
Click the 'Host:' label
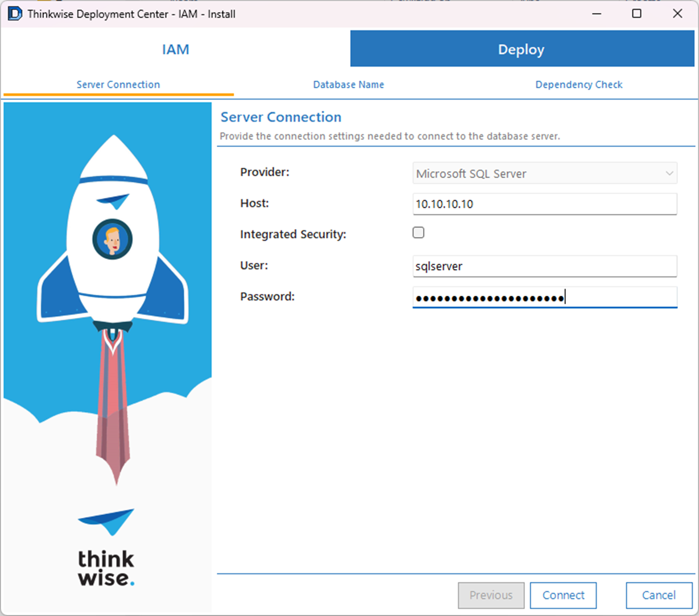254,203
